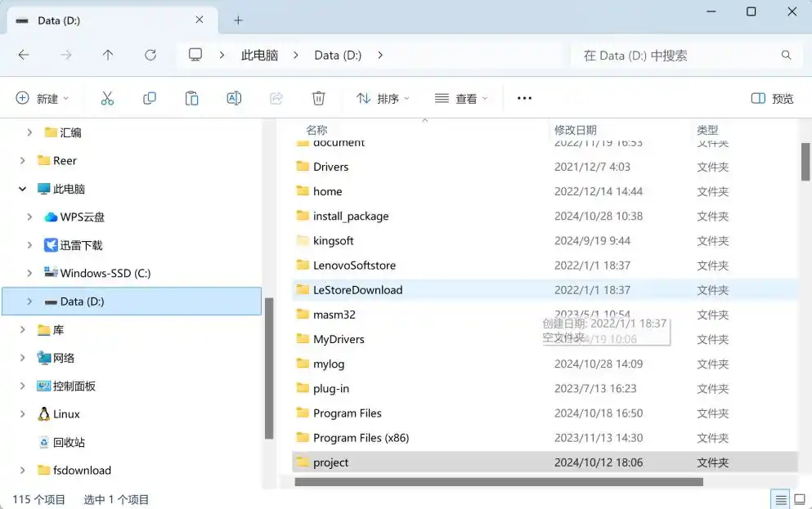This screenshot has width=812, height=509.
Task: Select 迅雷下载 in the navigation pane
Action: (81, 245)
